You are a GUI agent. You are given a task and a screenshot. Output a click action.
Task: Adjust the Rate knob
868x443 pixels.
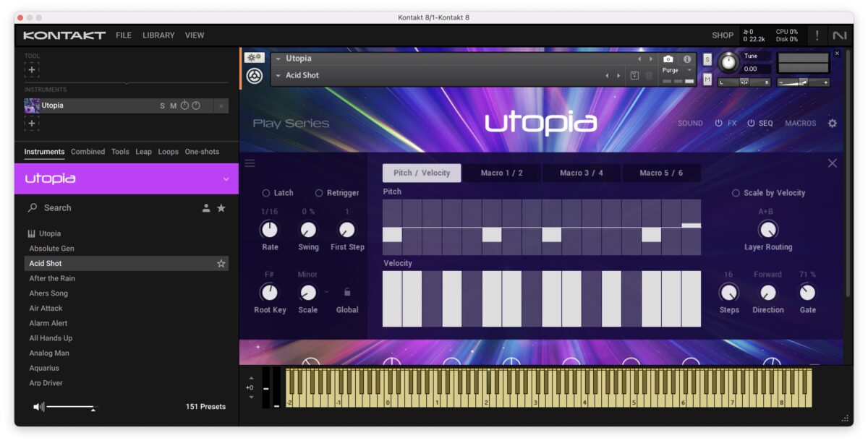269,230
